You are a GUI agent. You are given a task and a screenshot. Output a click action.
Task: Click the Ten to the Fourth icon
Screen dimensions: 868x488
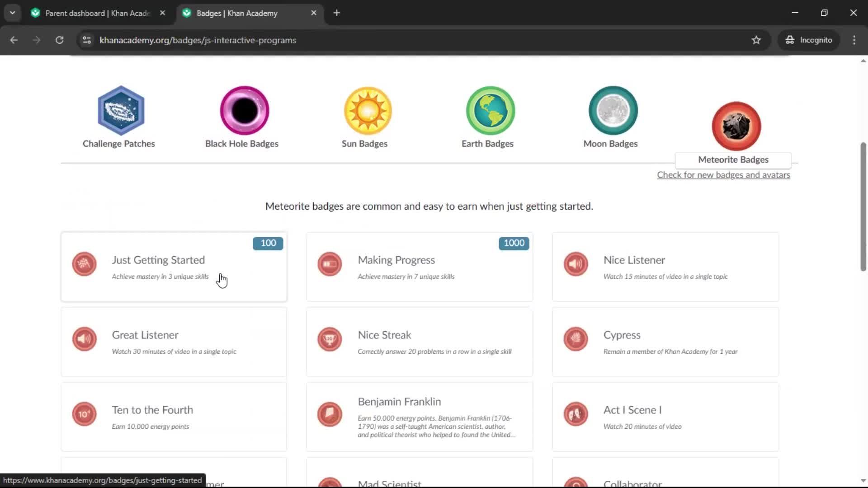pyautogui.click(x=84, y=414)
